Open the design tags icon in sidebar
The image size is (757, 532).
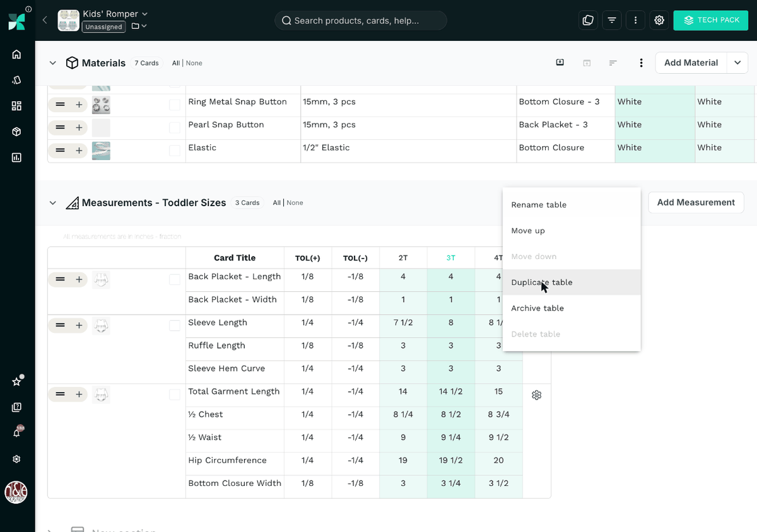tap(17, 80)
